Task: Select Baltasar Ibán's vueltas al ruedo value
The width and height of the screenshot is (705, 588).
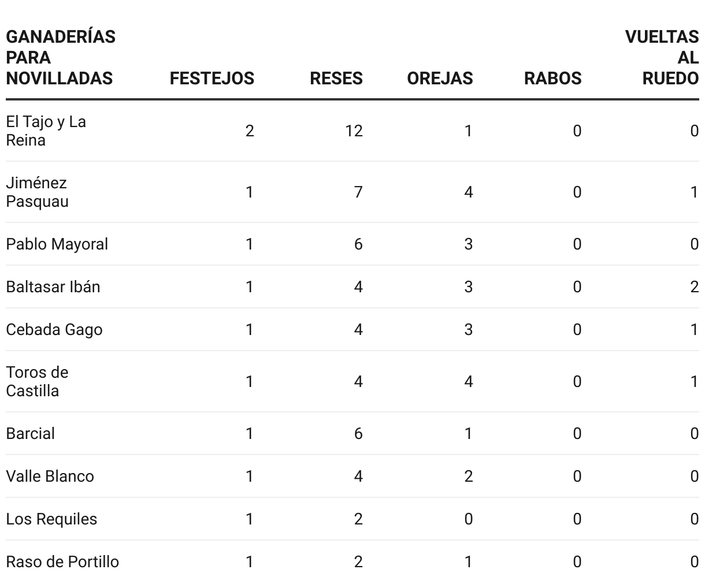Action: [x=695, y=287]
